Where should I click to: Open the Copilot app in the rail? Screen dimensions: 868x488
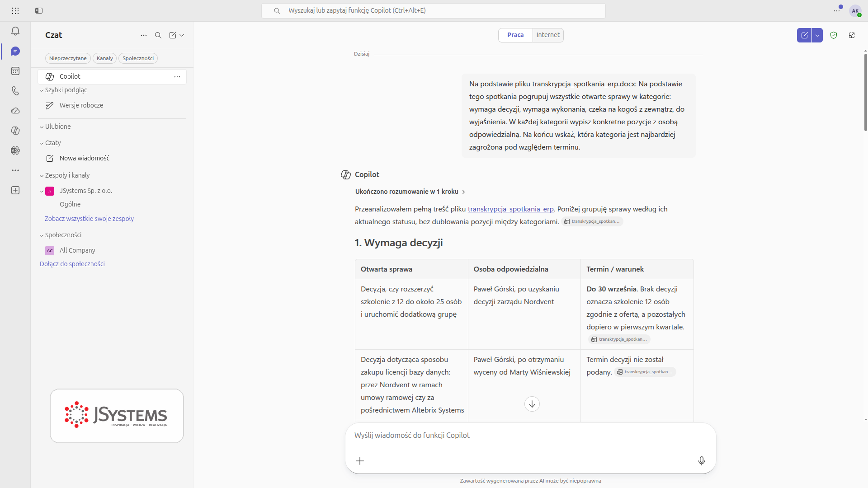click(x=15, y=131)
